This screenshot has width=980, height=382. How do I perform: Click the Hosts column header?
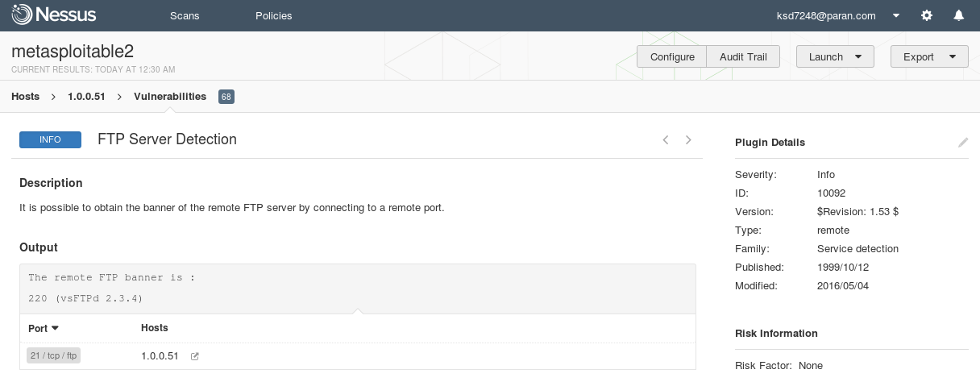pos(155,328)
